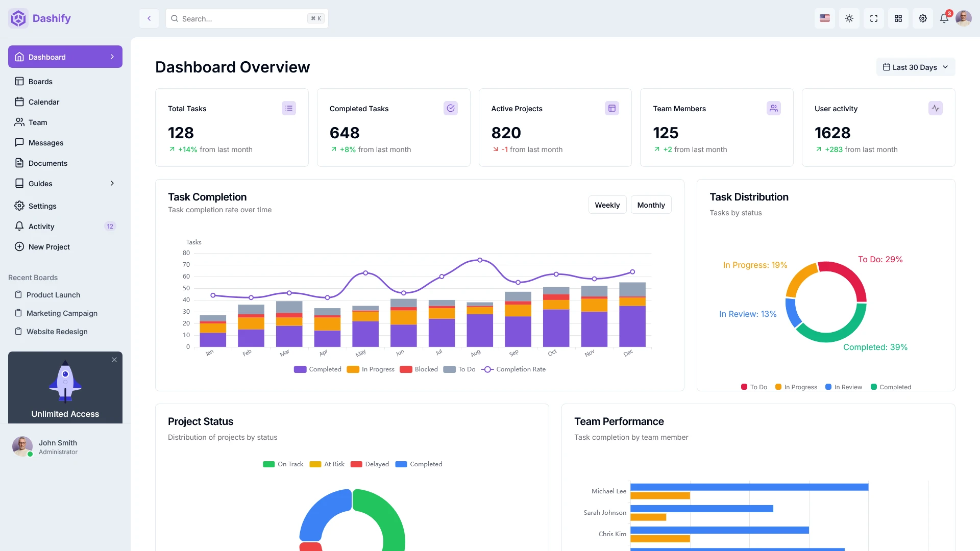Screen dimensions: 980x551
Task: Start a New Project
Action: tap(65, 246)
